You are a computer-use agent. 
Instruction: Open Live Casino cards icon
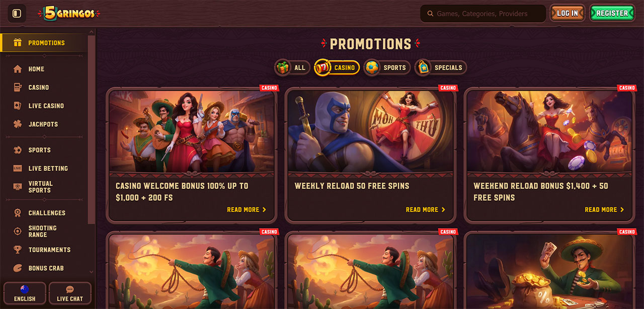tap(18, 106)
